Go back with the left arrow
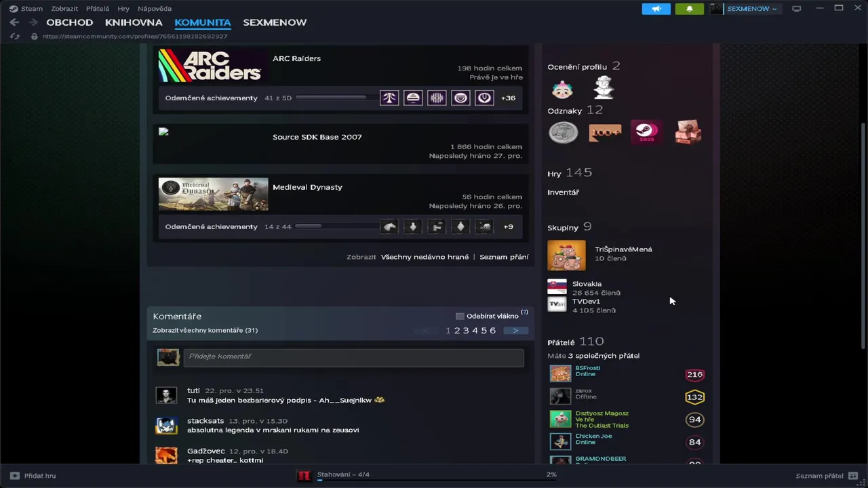This screenshot has height=488, width=868. click(14, 22)
